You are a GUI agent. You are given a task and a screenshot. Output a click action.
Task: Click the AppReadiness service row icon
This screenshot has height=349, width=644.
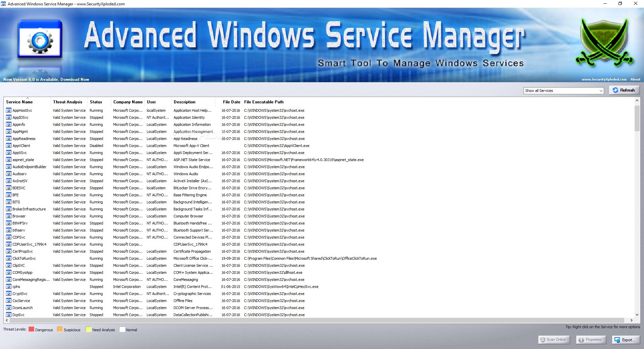(9, 138)
